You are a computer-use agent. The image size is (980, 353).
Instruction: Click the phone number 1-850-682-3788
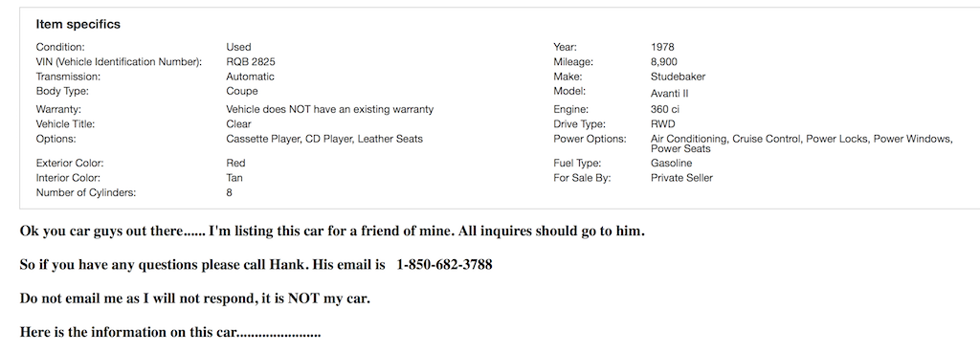444,264
